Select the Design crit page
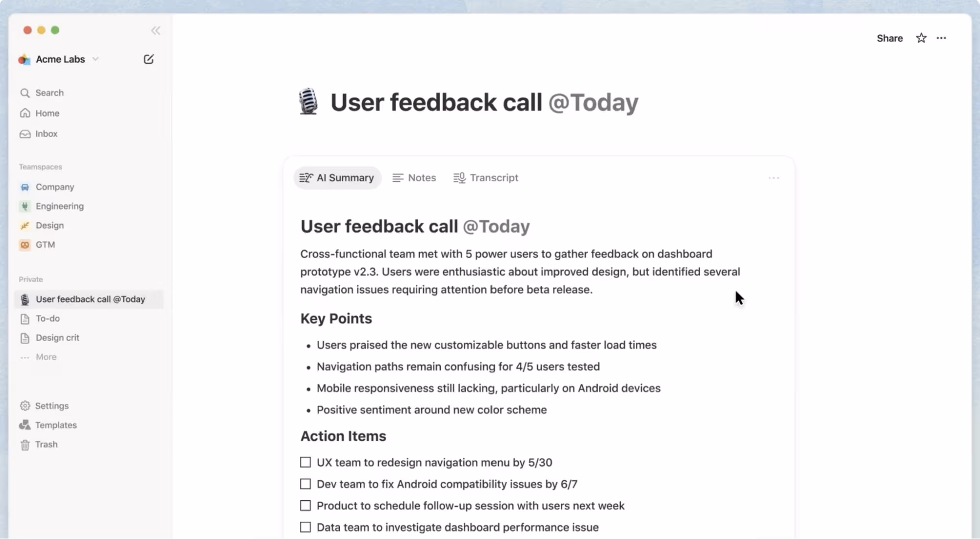The width and height of the screenshot is (980, 539). click(x=57, y=338)
